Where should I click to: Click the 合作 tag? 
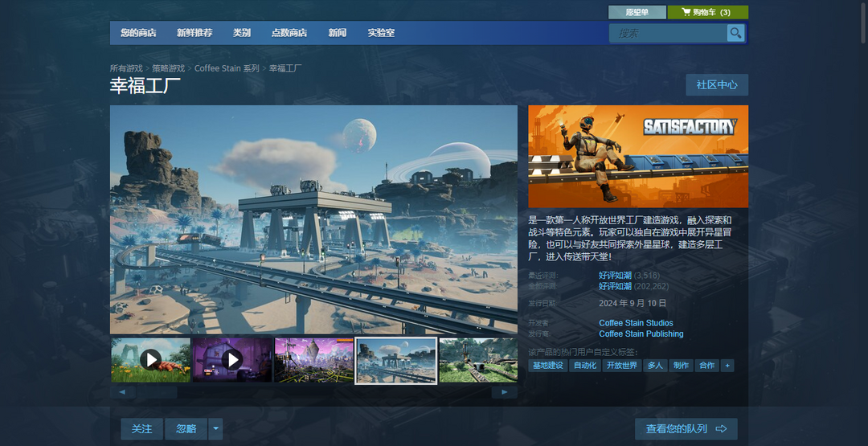[x=707, y=365]
